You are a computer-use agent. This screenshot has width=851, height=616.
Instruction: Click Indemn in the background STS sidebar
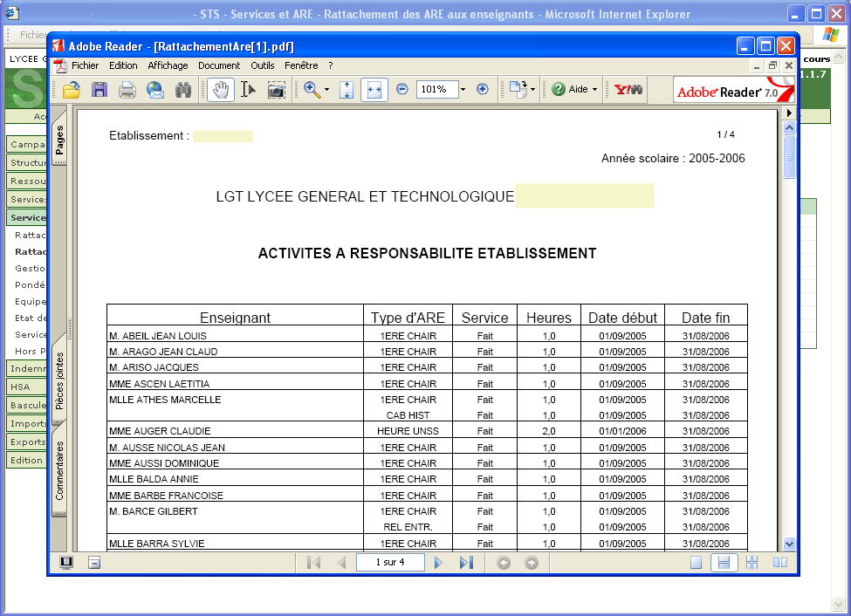coord(26,368)
